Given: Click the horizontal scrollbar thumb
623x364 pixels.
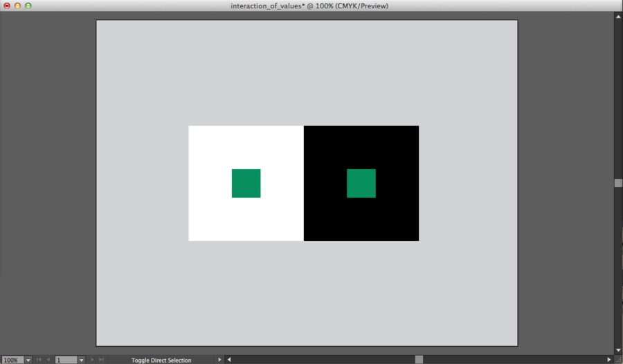Looking at the screenshot, I should 419,360.
